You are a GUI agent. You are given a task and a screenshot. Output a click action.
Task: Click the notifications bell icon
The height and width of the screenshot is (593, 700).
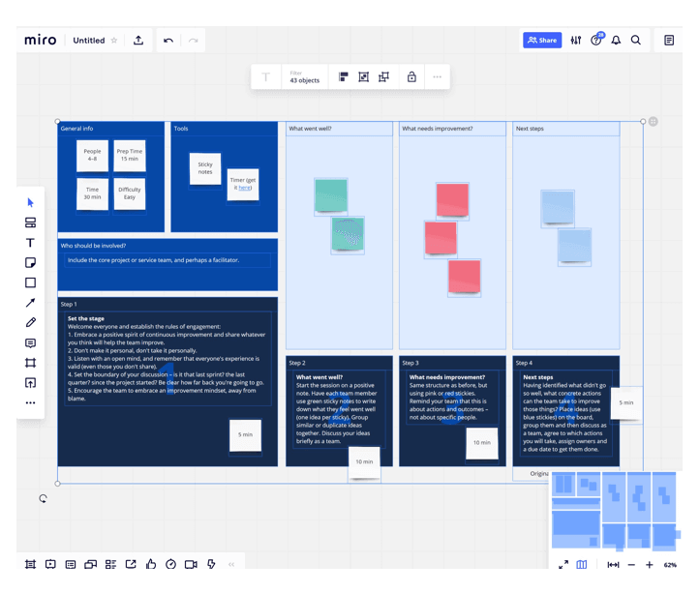click(616, 41)
